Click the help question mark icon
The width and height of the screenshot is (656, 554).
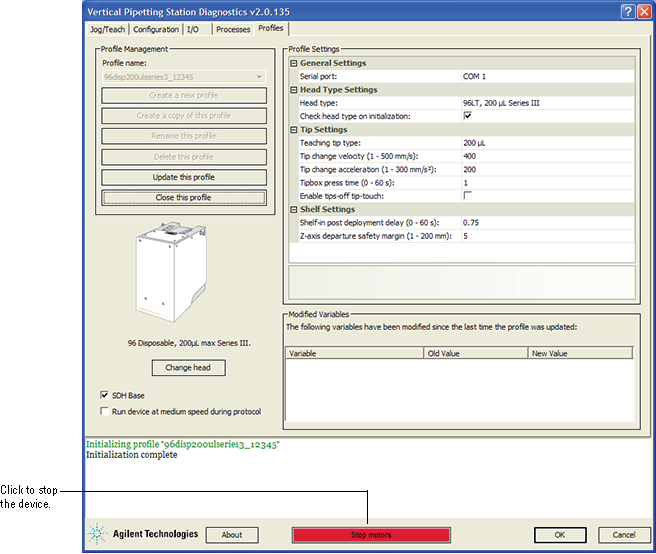click(x=627, y=10)
